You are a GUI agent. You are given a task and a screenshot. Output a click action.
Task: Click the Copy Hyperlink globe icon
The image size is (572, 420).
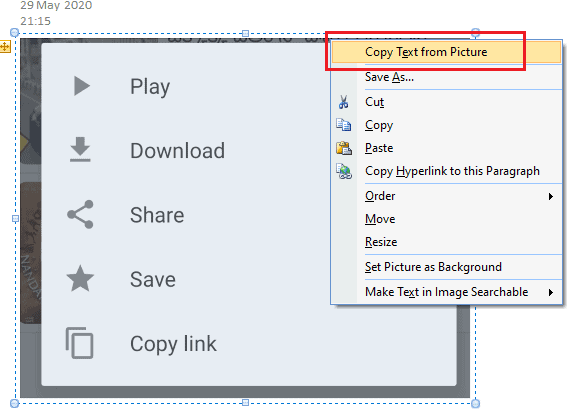[344, 171]
